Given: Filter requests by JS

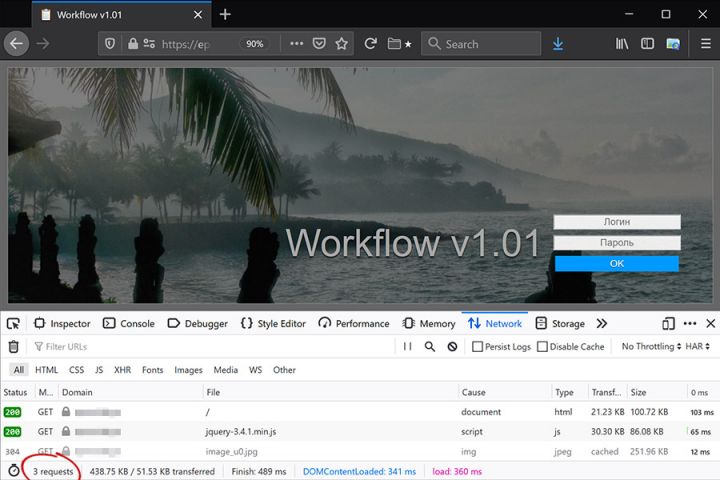Looking at the screenshot, I should point(99,370).
